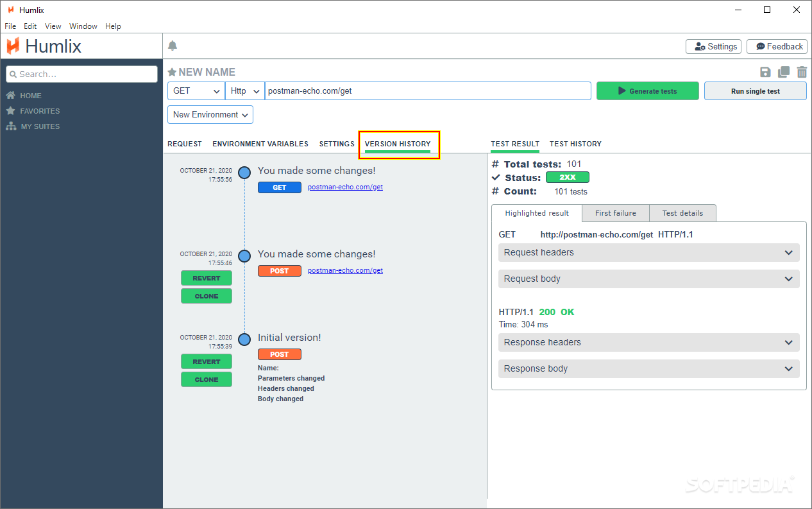Open the Feedback button

click(777, 46)
